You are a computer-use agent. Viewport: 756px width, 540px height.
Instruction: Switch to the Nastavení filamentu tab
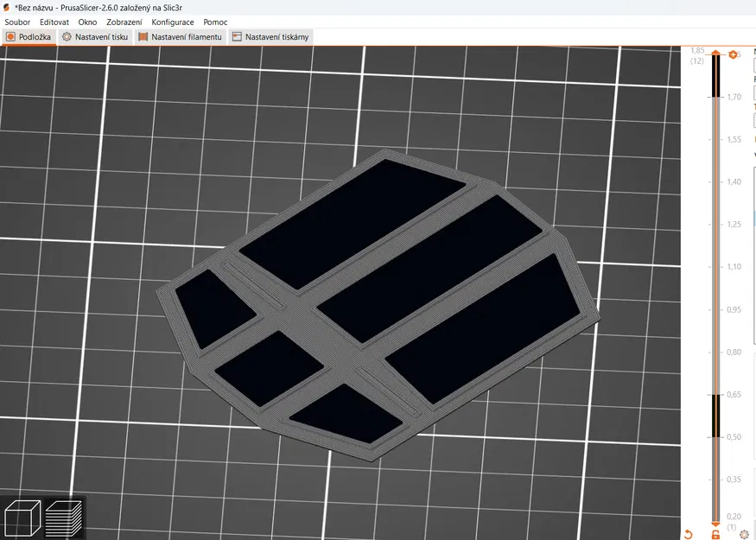point(181,37)
